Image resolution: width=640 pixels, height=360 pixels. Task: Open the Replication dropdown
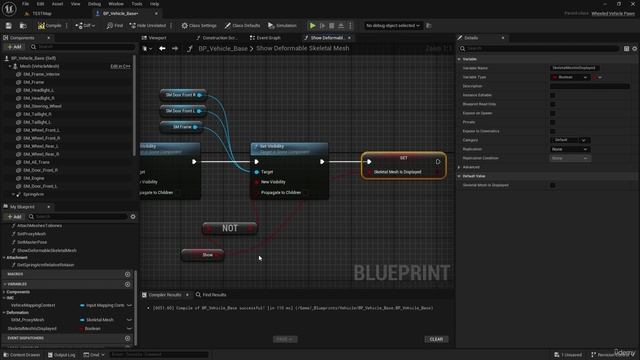pyautogui.click(x=570, y=149)
